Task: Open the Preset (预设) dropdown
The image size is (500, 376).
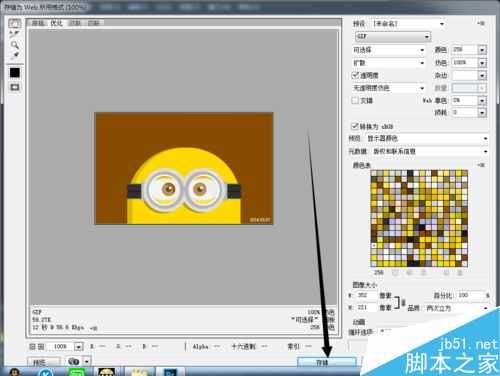Action: click(x=408, y=24)
